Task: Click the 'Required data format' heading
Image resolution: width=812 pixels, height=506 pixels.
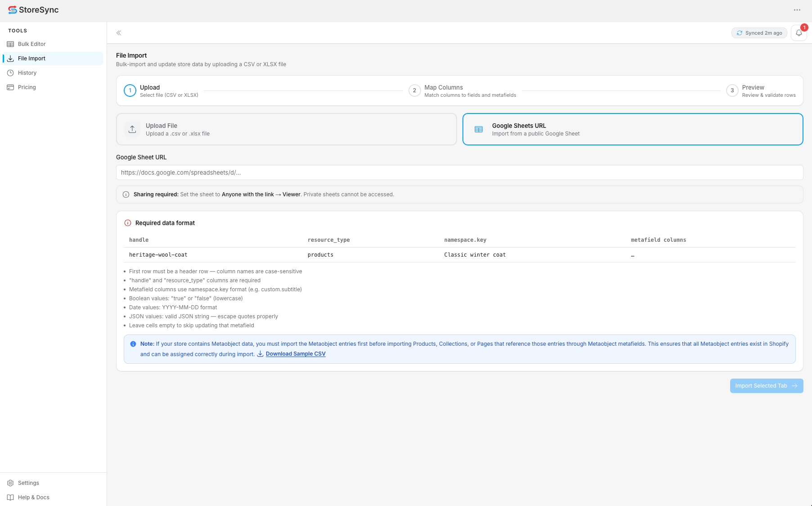Action: [165, 223]
